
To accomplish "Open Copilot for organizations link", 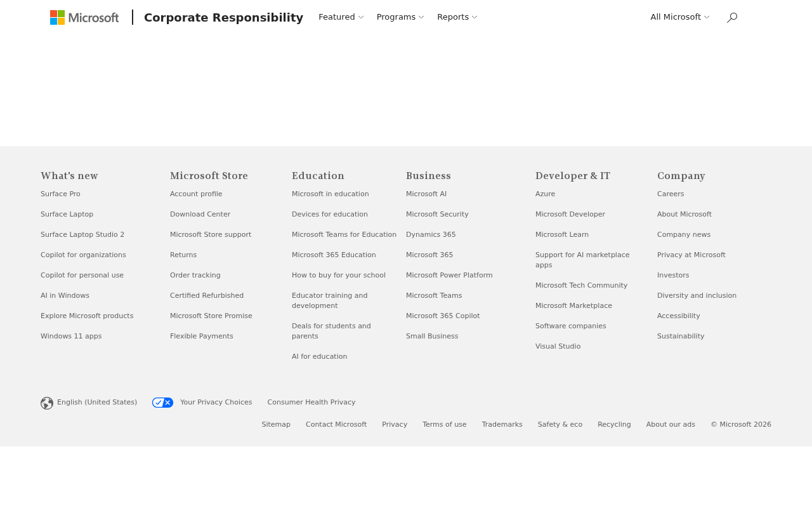I will 83,255.
